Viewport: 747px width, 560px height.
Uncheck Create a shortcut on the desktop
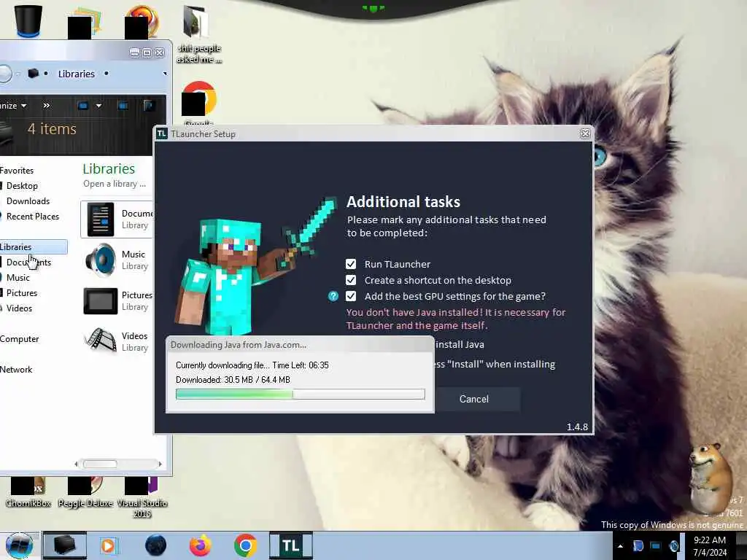tap(351, 280)
